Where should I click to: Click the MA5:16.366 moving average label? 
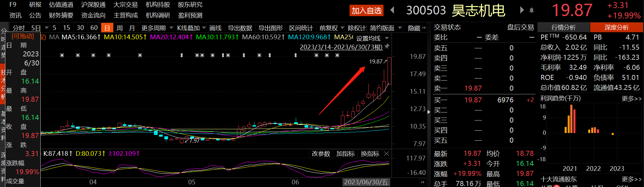81,37
